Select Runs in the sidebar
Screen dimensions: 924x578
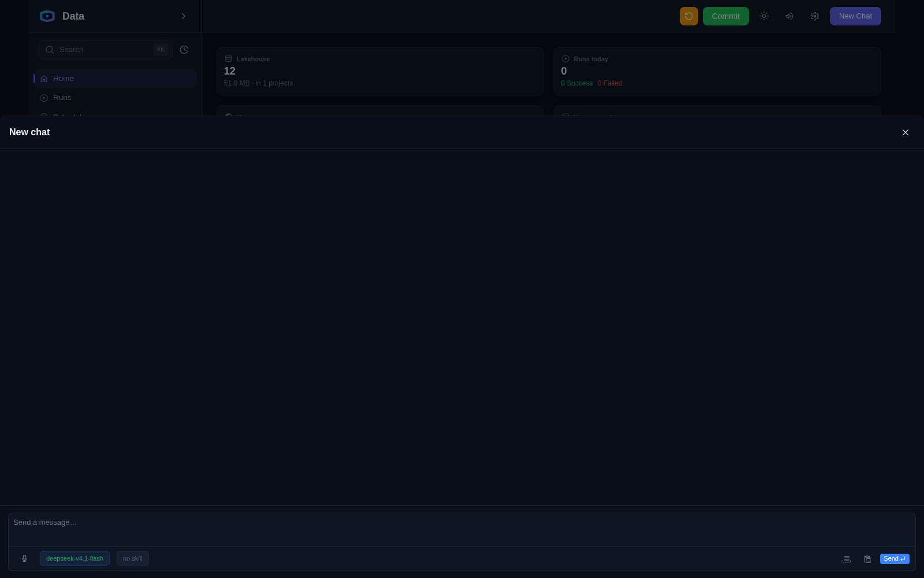pos(115,98)
